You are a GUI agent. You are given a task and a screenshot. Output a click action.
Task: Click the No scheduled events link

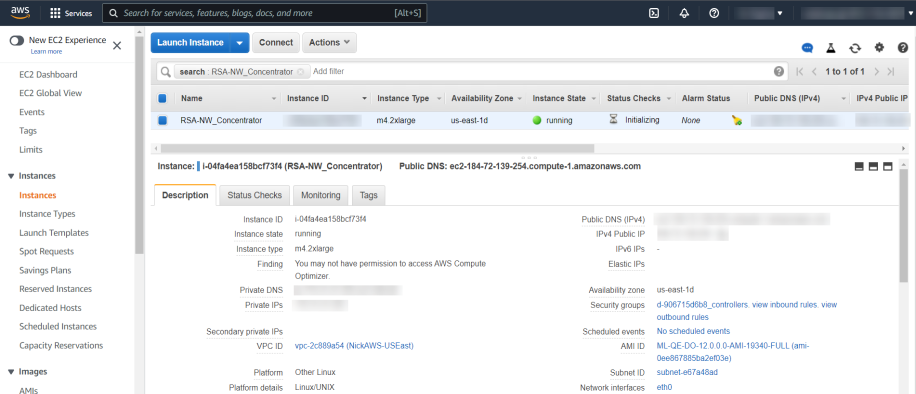(693, 331)
